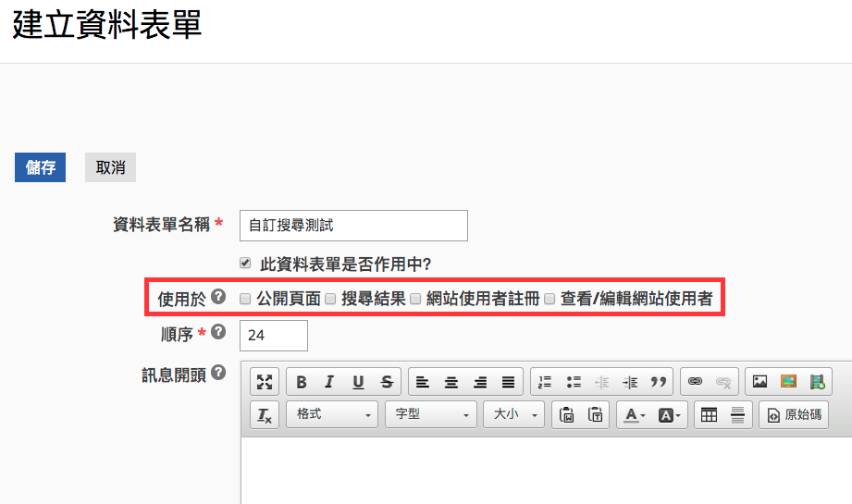The height and width of the screenshot is (504, 852).
Task: Check the 搜尋結果 checkbox
Action: [x=330, y=299]
